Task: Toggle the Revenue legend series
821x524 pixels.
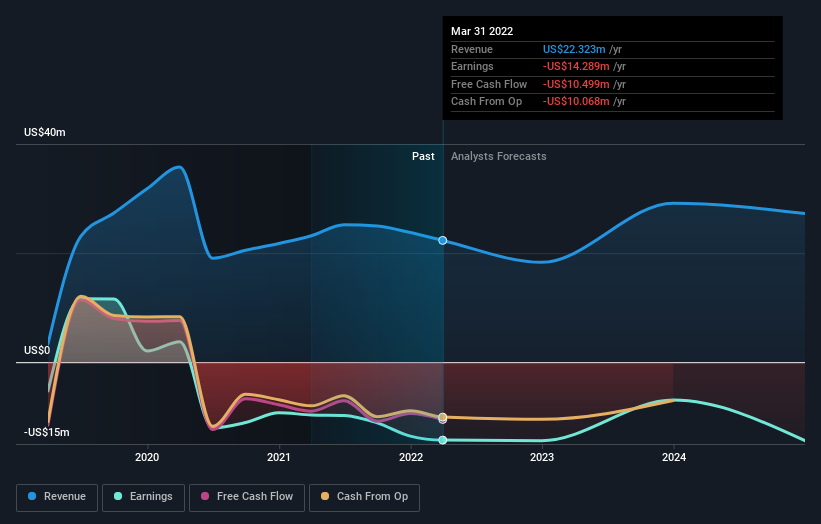Action: point(57,497)
